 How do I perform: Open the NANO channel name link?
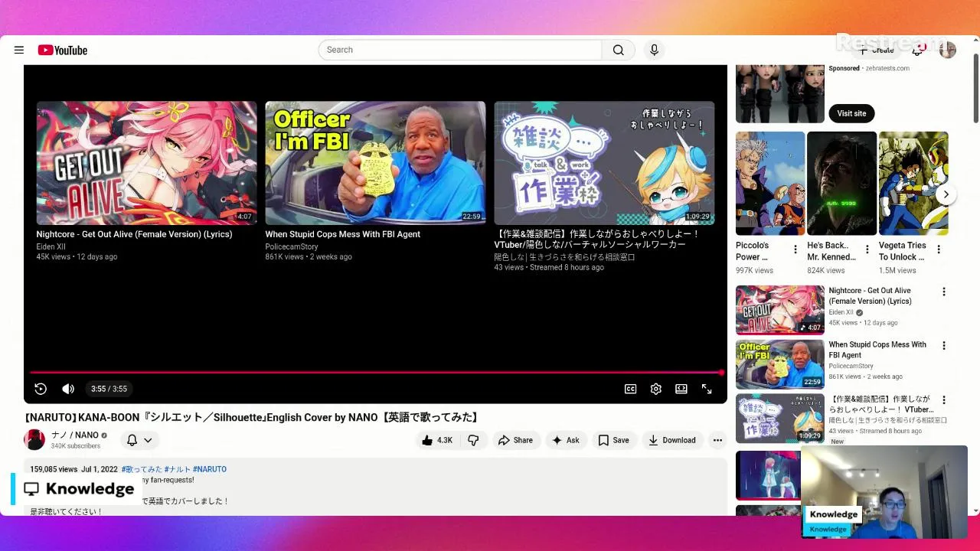coord(75,435)
